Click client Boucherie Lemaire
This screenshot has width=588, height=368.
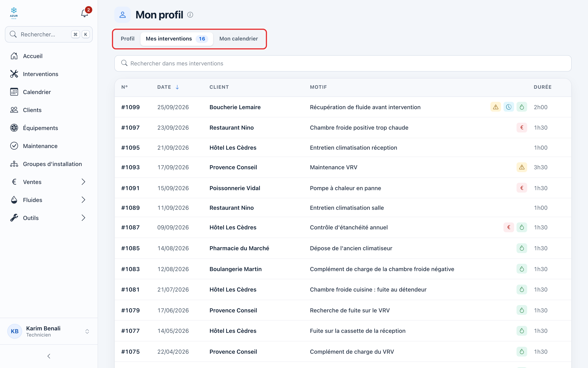235,107
